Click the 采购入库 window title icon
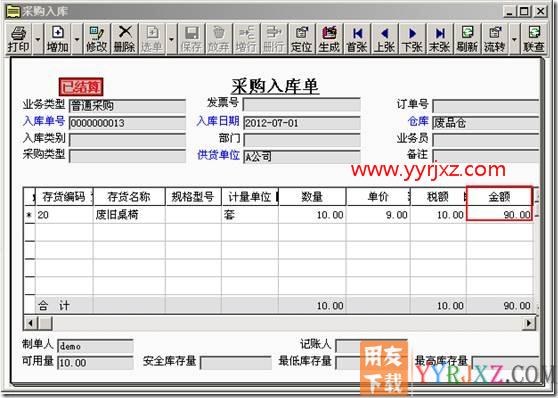The image size is (558, 398). 13,11
